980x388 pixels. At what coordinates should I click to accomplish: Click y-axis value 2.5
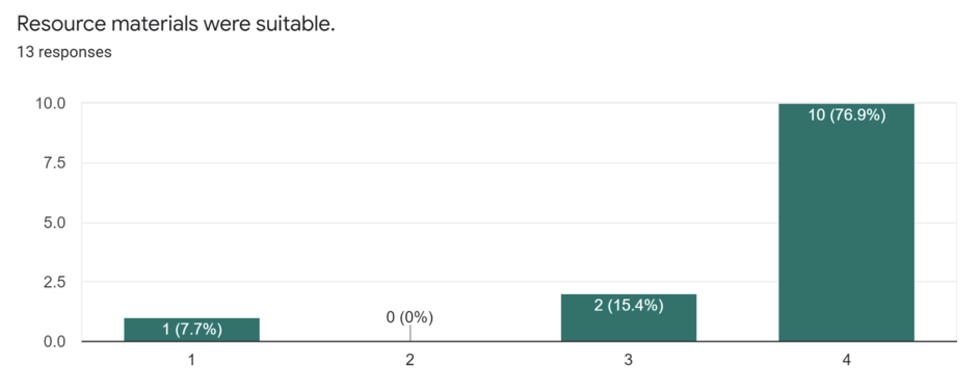click(55, 282)
